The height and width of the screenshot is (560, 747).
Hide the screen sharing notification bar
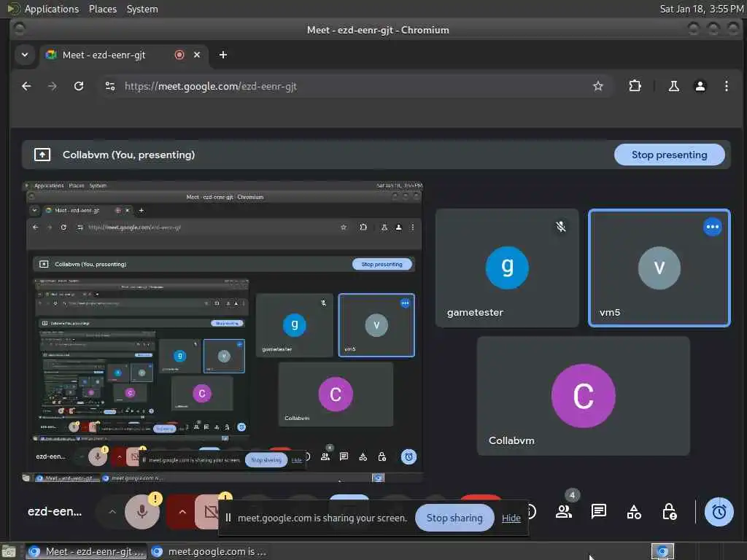coord(511,518)
